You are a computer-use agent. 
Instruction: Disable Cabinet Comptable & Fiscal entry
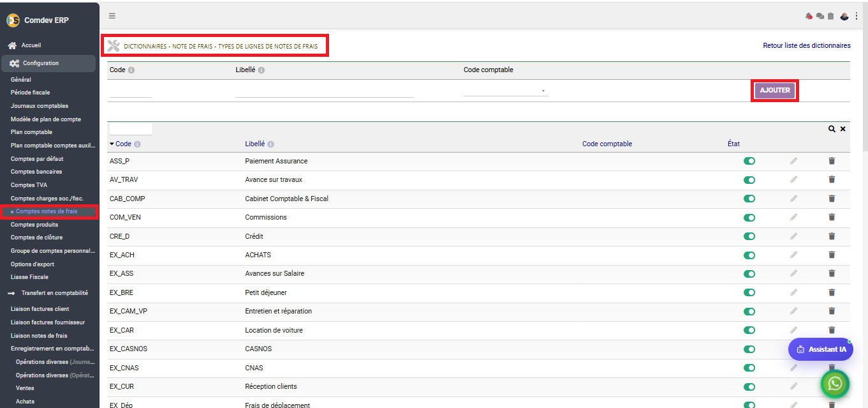[x=749, y=199]
